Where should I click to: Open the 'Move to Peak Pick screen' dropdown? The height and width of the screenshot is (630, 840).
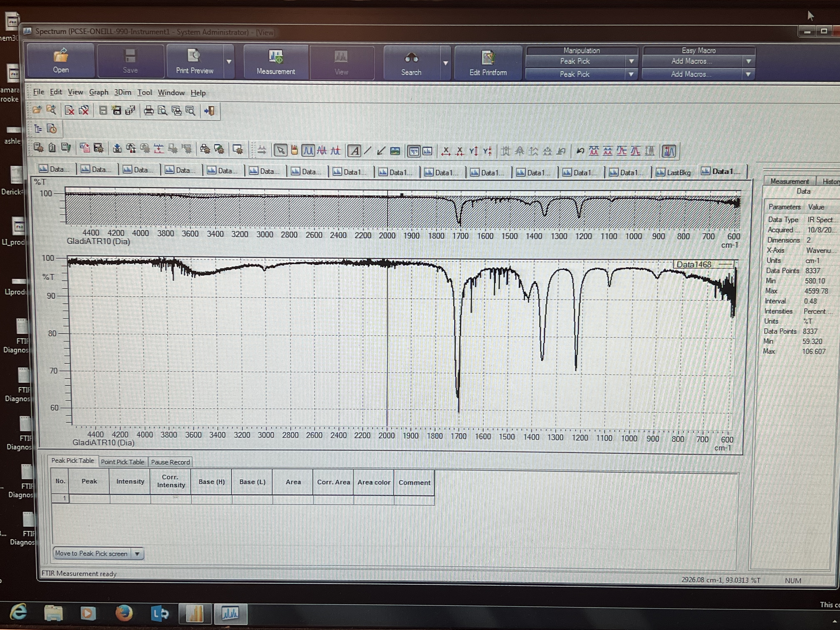137,554
